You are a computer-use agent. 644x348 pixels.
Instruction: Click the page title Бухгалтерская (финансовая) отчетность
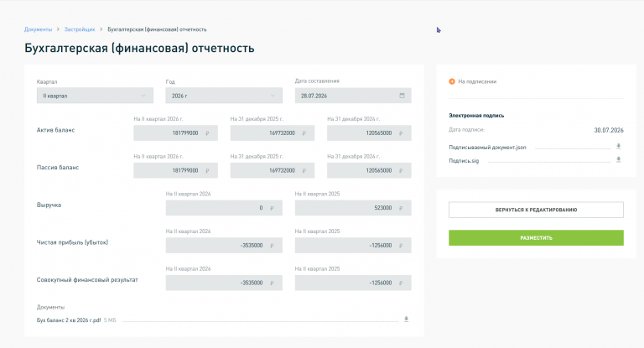point(139,48)
